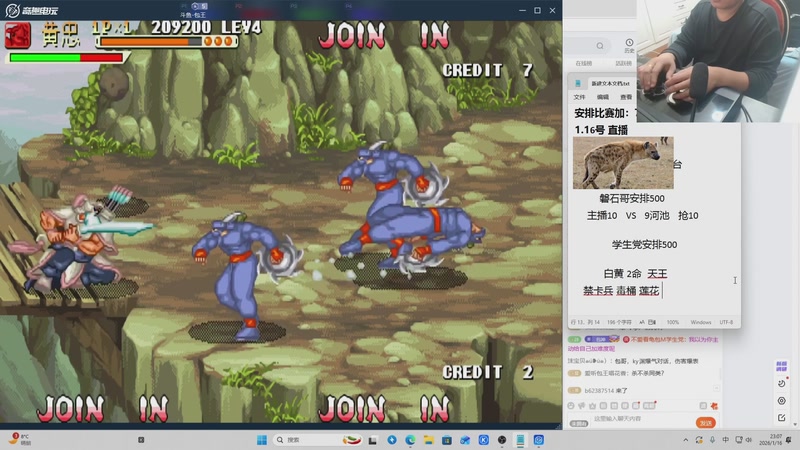
Task: Click the Notepad document icon in tab
Action: click(578, 83)
